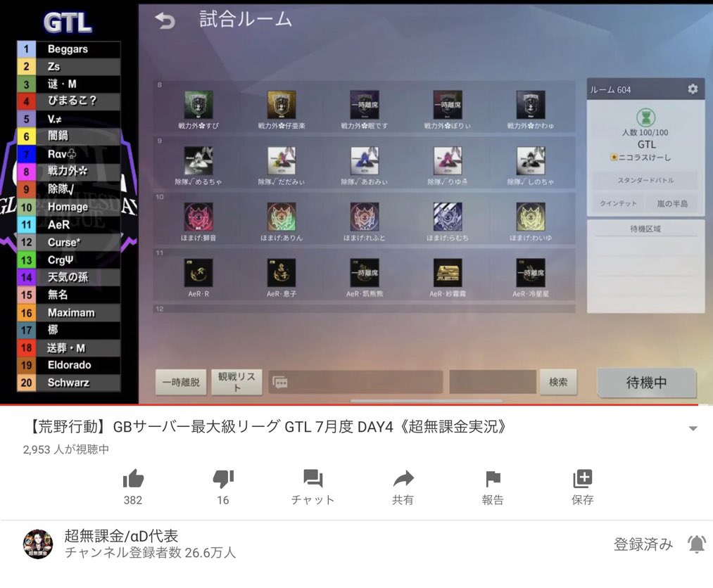Toggle the notification bell
The image size is (713, 588).
[x=695, y=543]
